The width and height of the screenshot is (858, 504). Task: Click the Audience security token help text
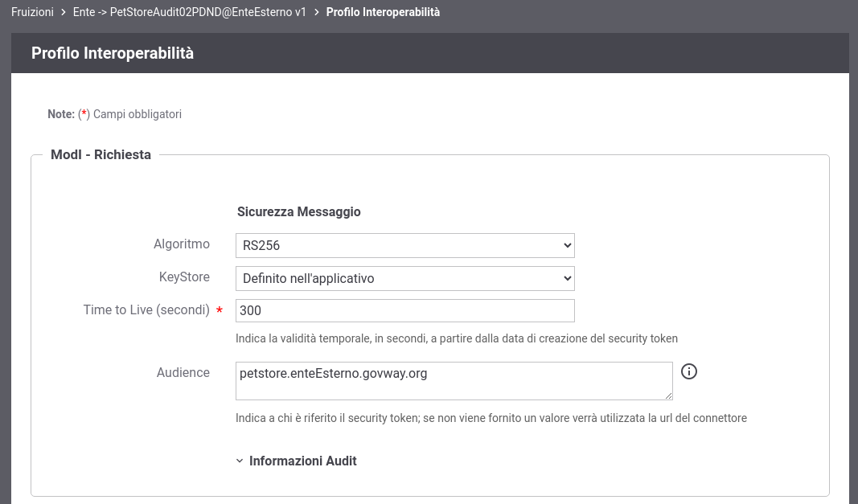491,418
